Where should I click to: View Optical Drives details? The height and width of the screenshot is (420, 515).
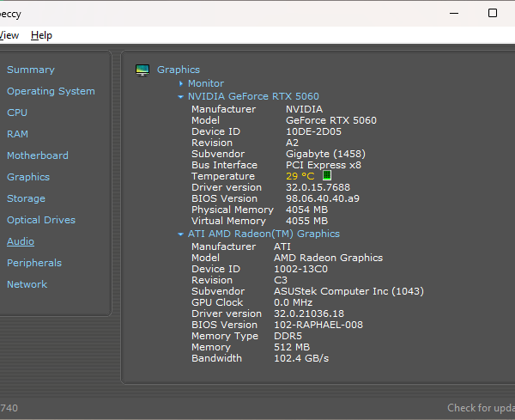[41, 220]
